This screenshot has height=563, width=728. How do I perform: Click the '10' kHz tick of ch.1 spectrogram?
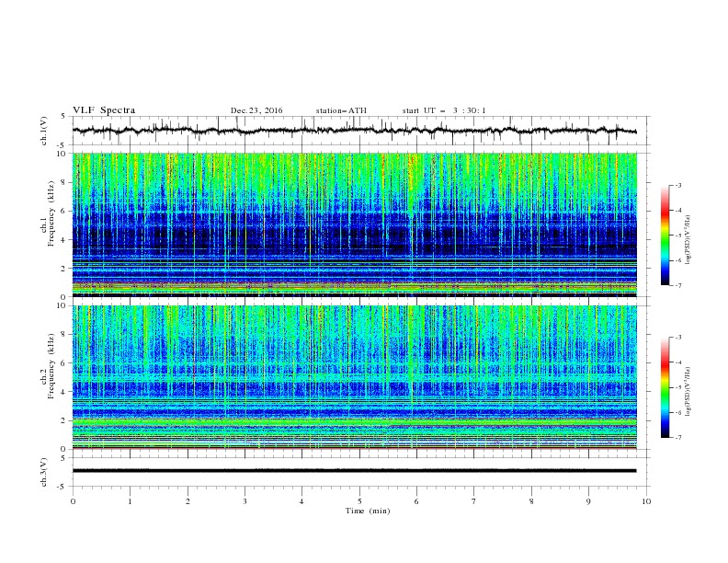pos(63,154)
